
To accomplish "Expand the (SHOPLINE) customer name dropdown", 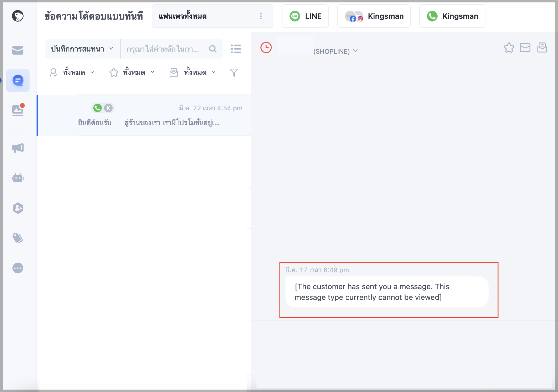I will coord(335,51).
